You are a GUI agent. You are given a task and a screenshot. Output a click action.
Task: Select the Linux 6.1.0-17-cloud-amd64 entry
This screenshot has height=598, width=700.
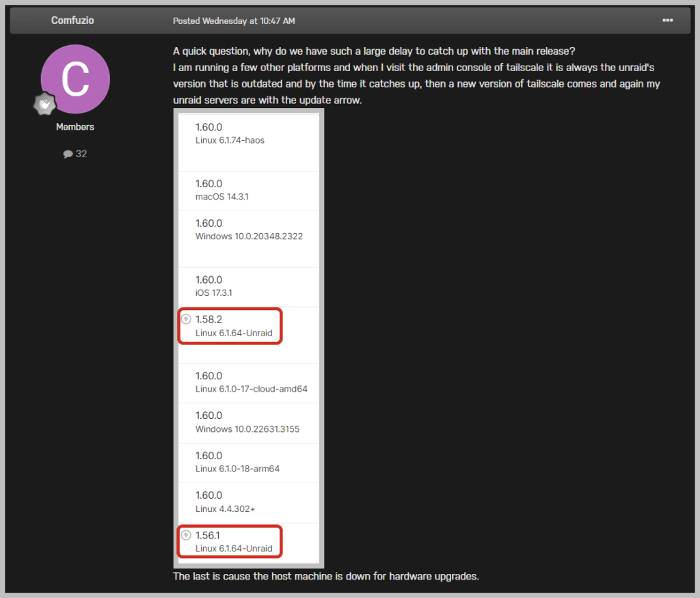249,383
